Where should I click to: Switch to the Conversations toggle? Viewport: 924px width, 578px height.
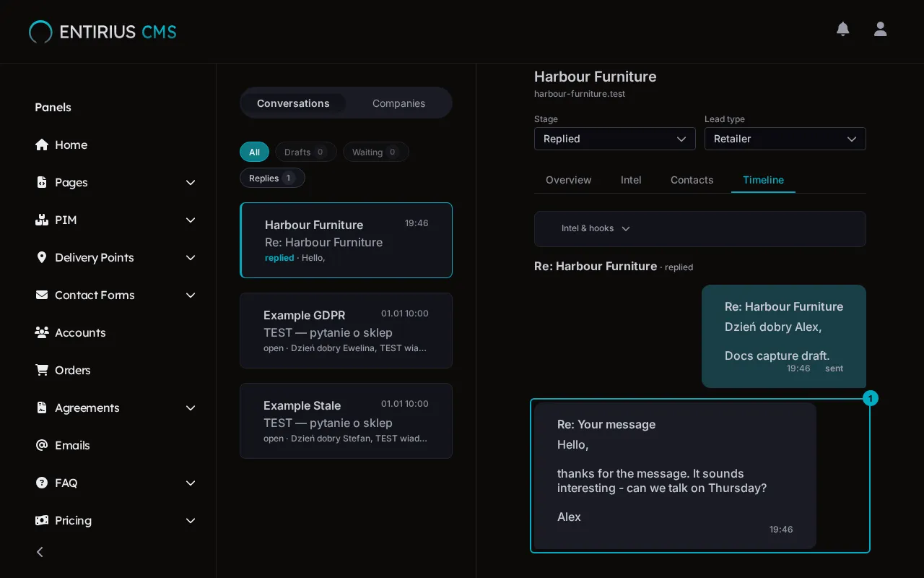point(293,103)
